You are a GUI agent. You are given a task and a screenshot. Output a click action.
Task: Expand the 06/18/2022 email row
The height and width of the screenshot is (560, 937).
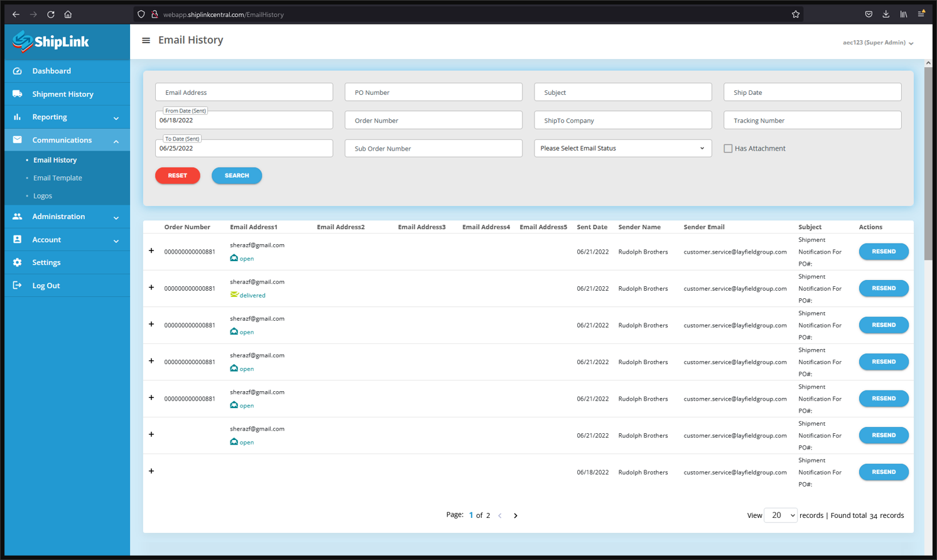pyautogui.click(x=151, y=471)
